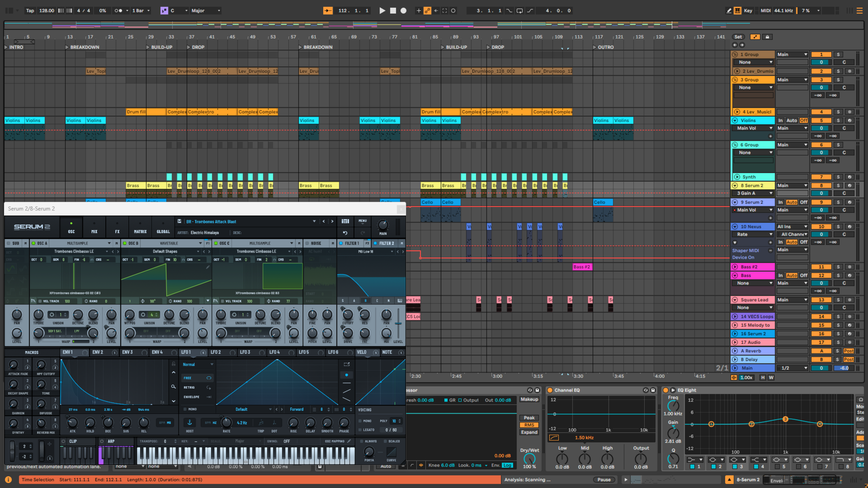Click the hamburger menu icon at top right
The width and height of the screenshot is (868, 488).
tap(860, 11)
